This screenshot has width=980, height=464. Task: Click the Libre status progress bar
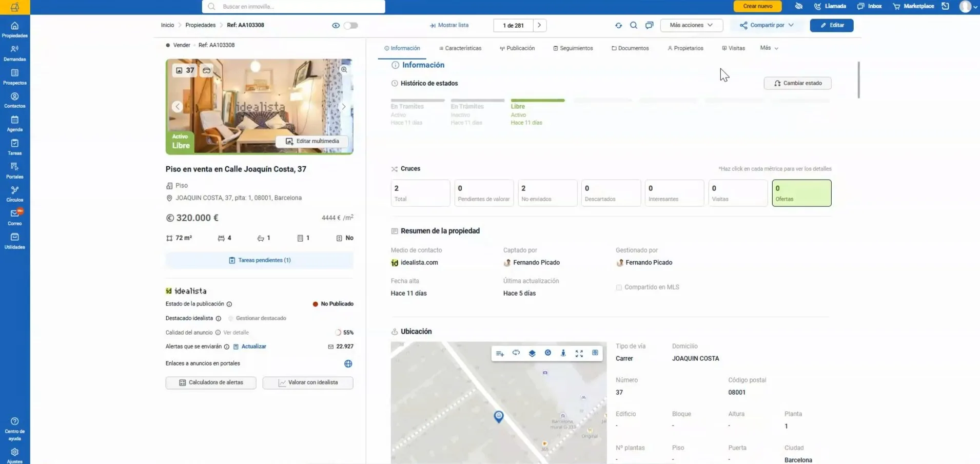pyautogui.click(x=538, y=101)
